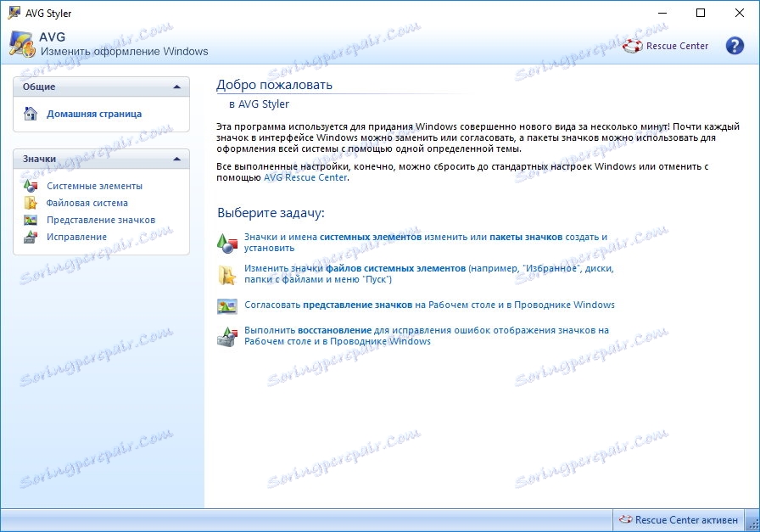Click the icon next to Согласовать представление значков
Image resolution: width=760 pixels, height=532 pixels.
pyautogui.click(x=226, y=305)
